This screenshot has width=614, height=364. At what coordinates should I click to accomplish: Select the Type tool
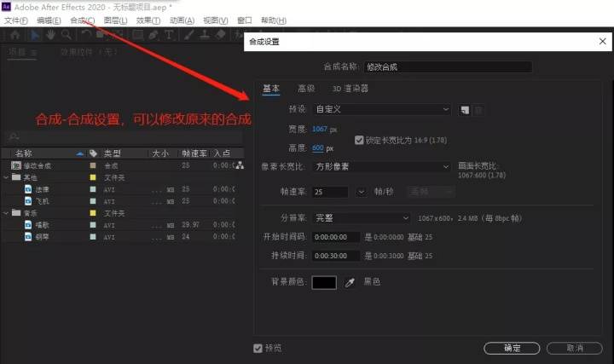pyautogui.click(x=169, y=35)
